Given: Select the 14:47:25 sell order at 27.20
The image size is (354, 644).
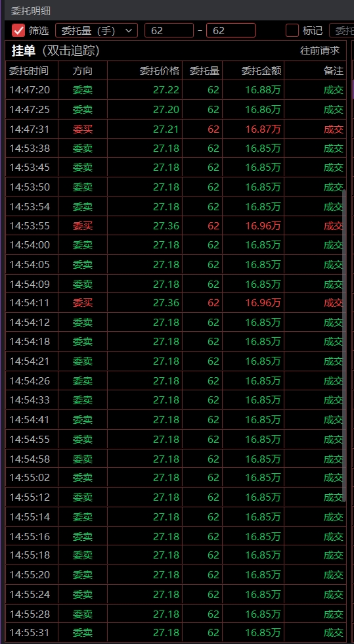Looking at the screenshot, I should pos(176,110).
